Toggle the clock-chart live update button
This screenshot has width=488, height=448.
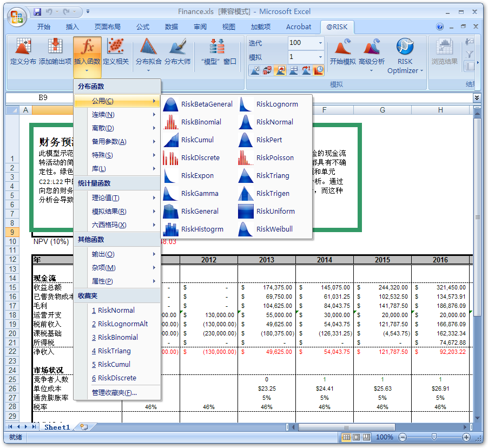(x=318, y=71)
